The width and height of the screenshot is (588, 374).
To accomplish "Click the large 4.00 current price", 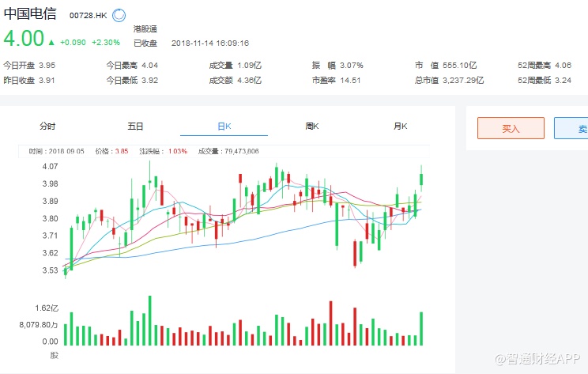I will point(22,39).
